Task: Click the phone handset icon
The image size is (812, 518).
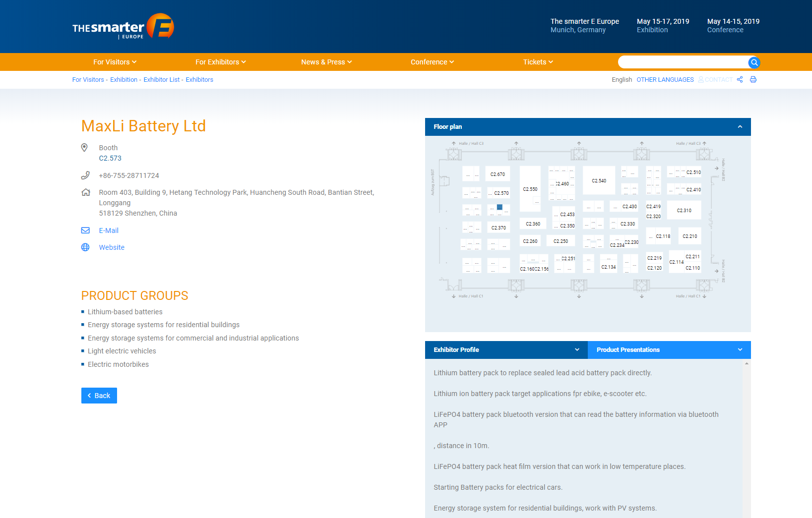Action: pos(85,175)
